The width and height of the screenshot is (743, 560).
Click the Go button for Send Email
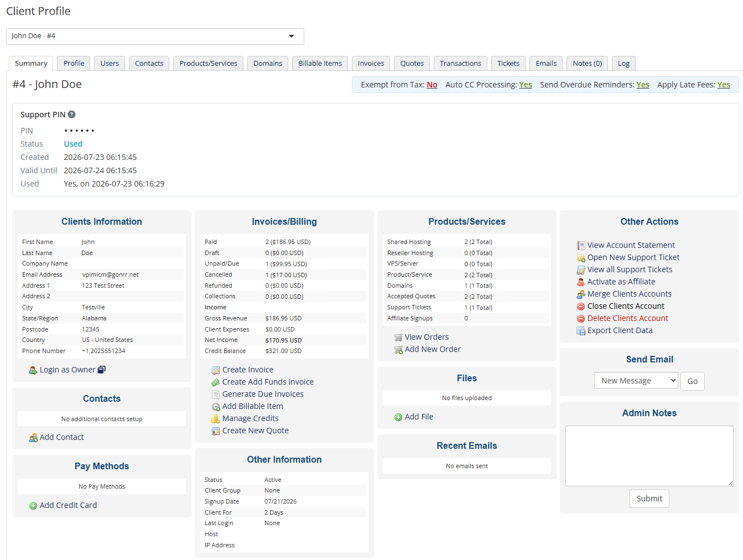pos(693,381)
